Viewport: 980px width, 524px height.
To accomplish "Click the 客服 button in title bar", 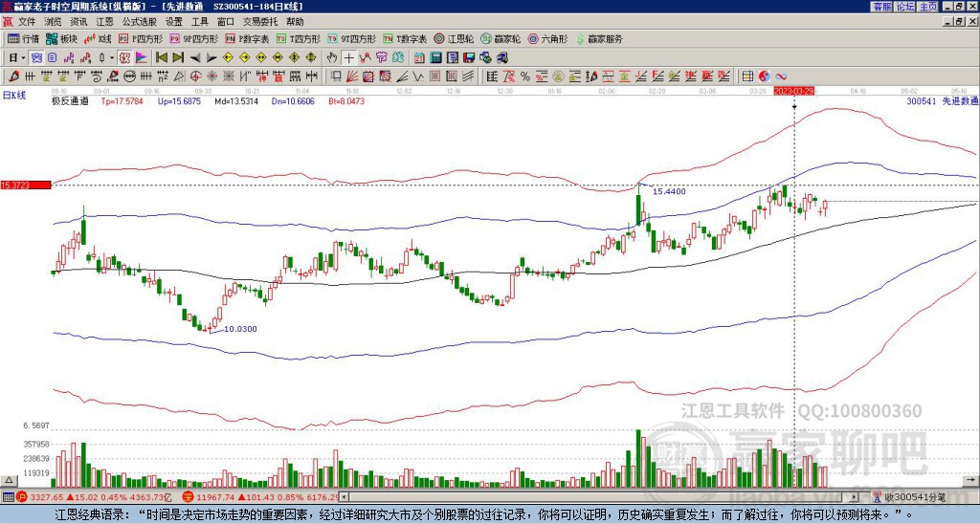I will point(882,7).
